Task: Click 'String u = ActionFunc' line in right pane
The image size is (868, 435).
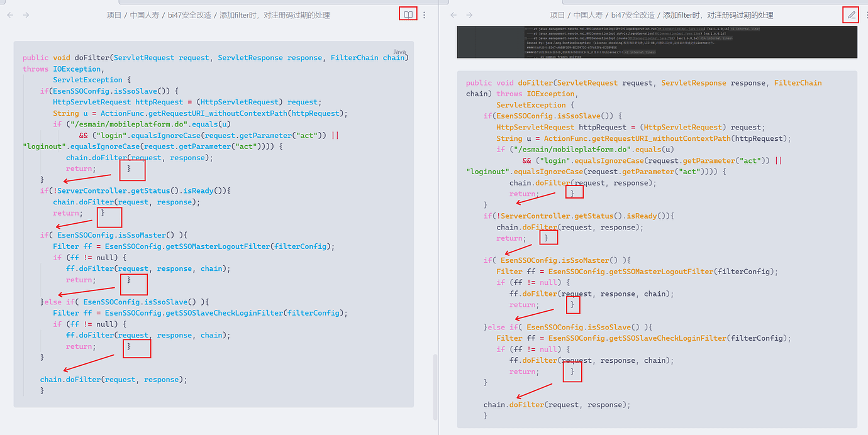Action: pos(643,138)
